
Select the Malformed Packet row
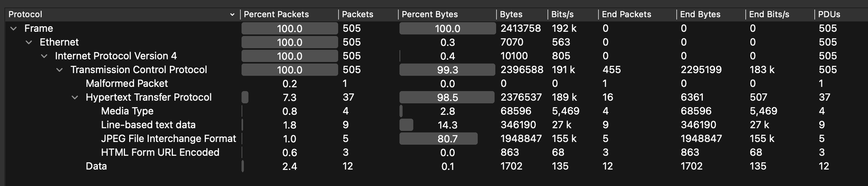pos(127,83)
